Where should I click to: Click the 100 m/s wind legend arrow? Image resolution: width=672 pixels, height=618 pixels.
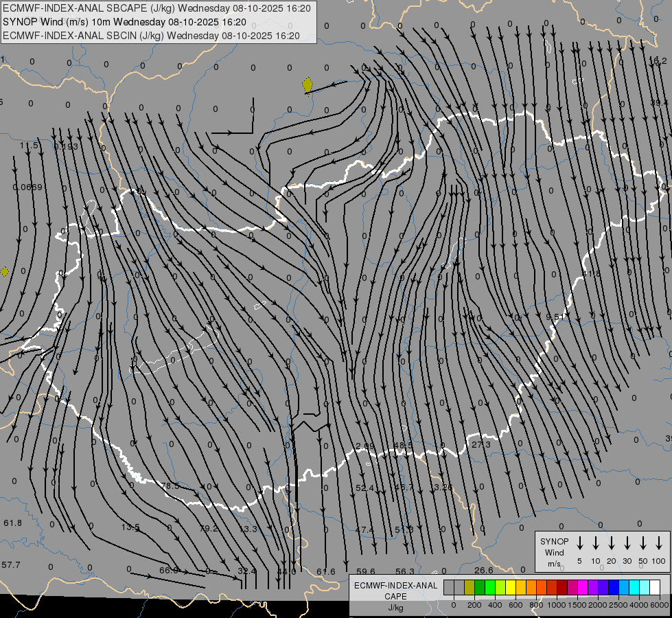coord(659,543)
